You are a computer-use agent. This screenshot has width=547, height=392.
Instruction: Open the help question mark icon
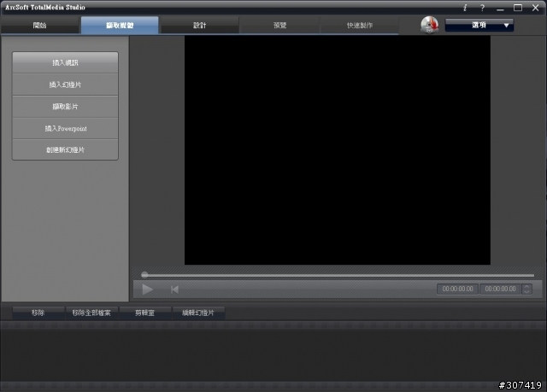click(482, 8)
